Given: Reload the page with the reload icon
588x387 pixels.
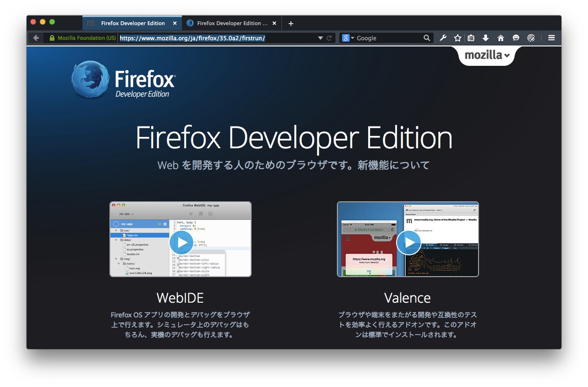Looking at the screenshot, I should (x=329, y=38).
